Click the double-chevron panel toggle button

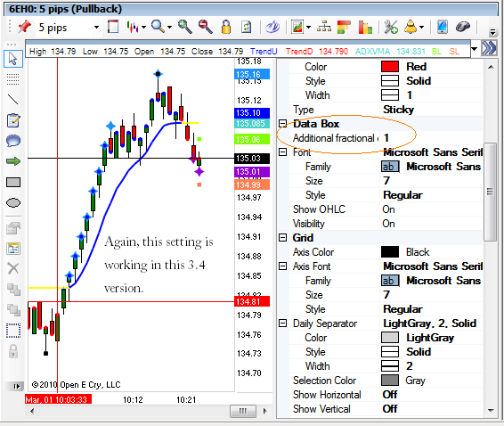(489, 49)
